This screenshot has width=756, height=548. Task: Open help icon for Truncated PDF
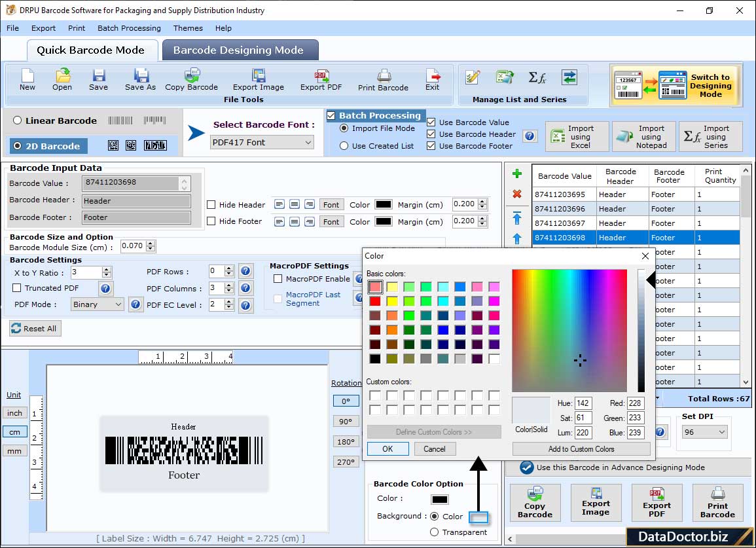pyautogui.click(x=105, y=289)
